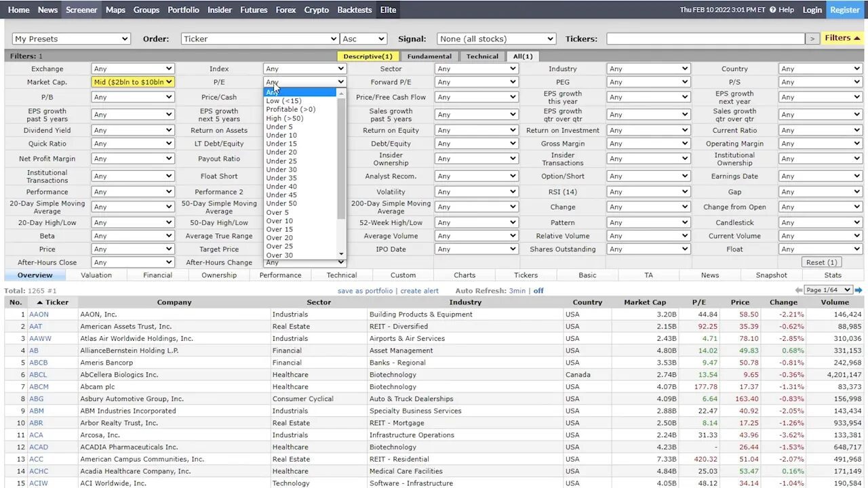Click the arrow button beside the Tickers field
The width and height of the screenshot is (868, 488).
[x=812, y=39]
